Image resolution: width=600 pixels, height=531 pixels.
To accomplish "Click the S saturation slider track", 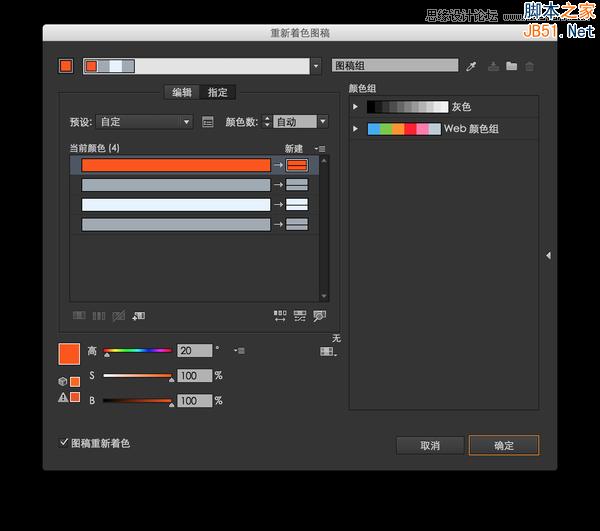I will tap(137, 376).
